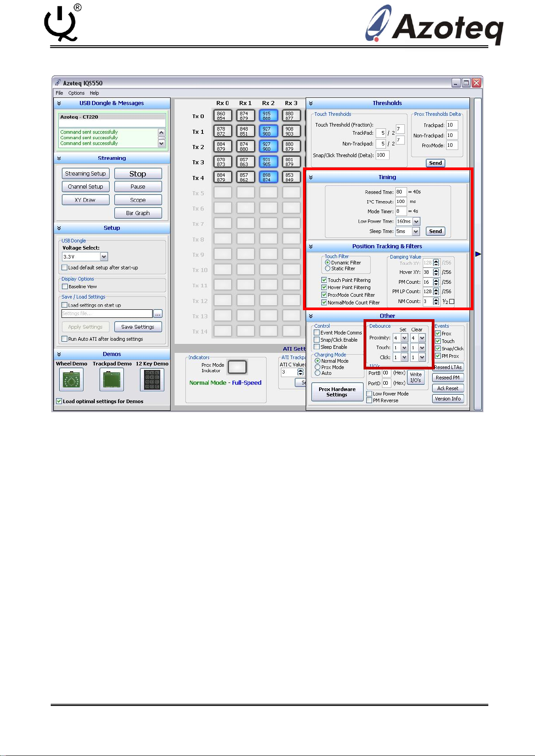This screenshot has width=535, height=756.
Task: Select Auto charging mode radio button
Action: tap(317, 373)
